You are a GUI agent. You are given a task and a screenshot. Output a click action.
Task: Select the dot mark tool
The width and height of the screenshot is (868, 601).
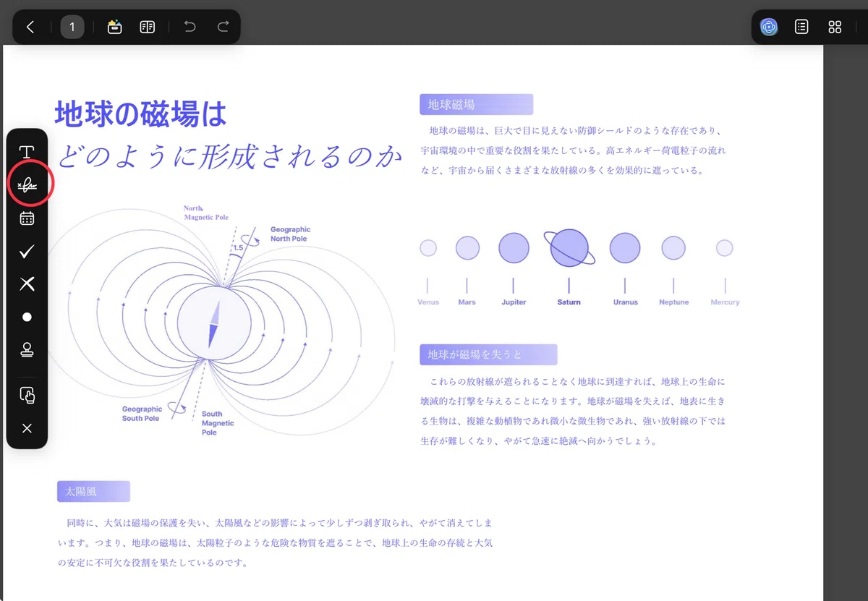[27, 317]
